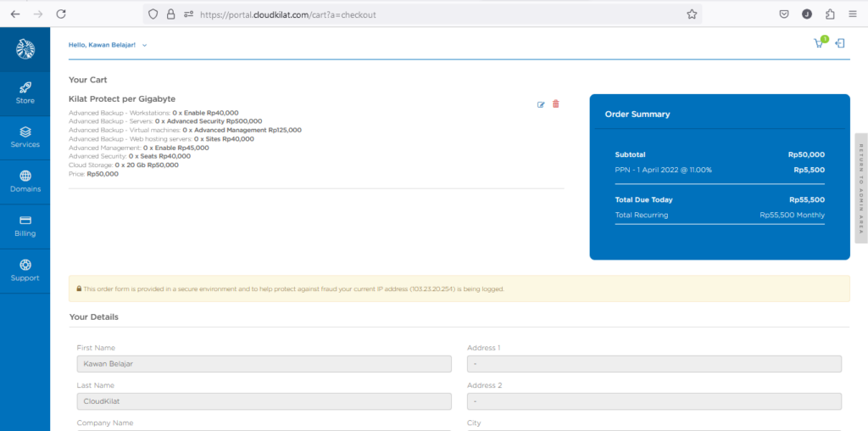Click the browser reload button
This screenshot has width=868, height=431.
tap(61, 14)
